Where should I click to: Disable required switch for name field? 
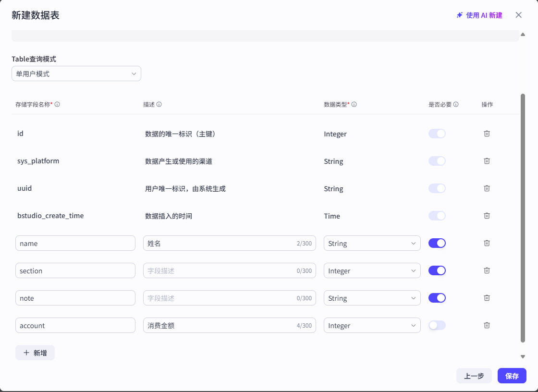click(437, 243)
